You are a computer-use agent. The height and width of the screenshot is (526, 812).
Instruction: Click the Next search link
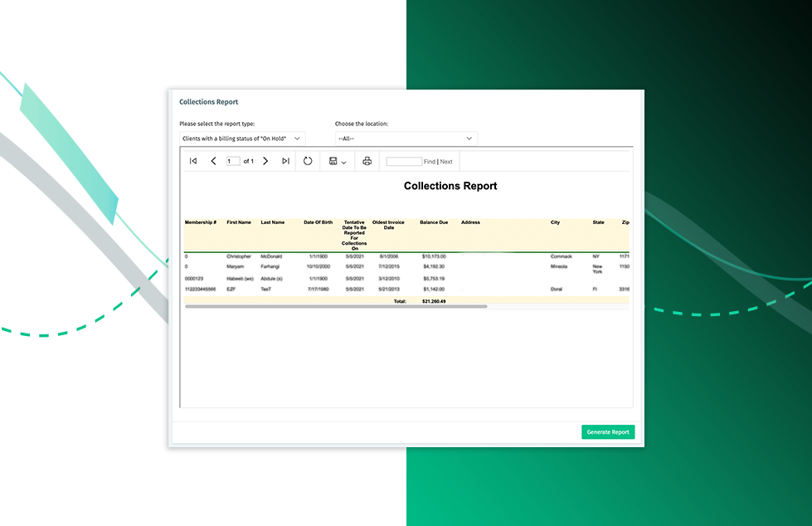click(446, 162)
